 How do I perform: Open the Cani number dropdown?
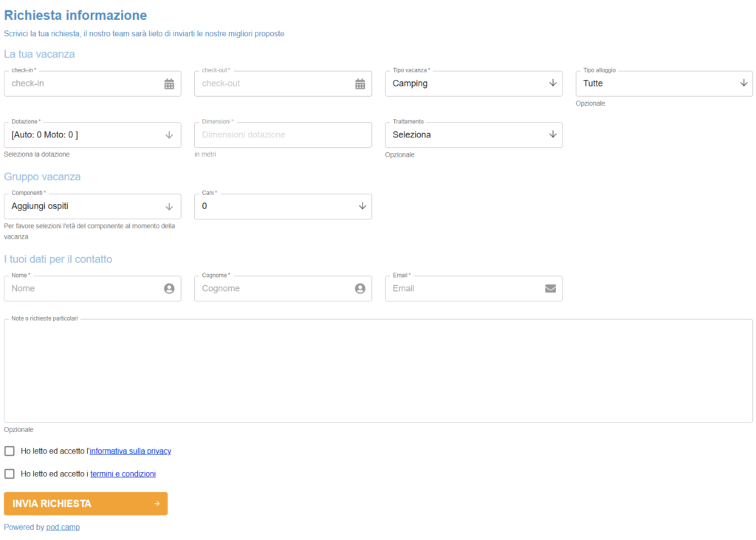coord(283,207)
